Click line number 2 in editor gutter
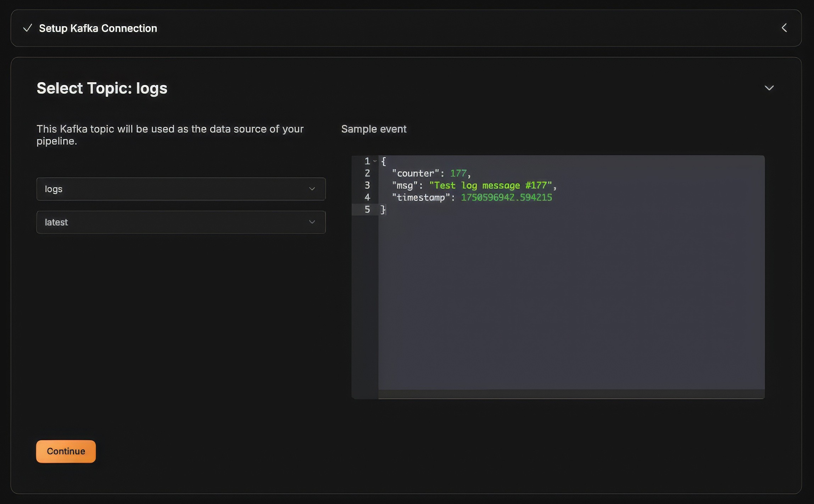 [367, 173]
